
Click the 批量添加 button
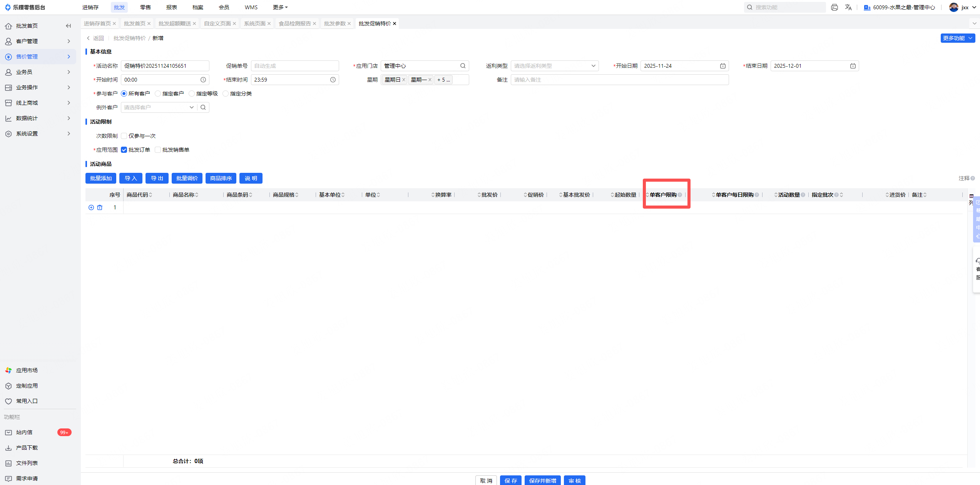[x=100, y=178]
